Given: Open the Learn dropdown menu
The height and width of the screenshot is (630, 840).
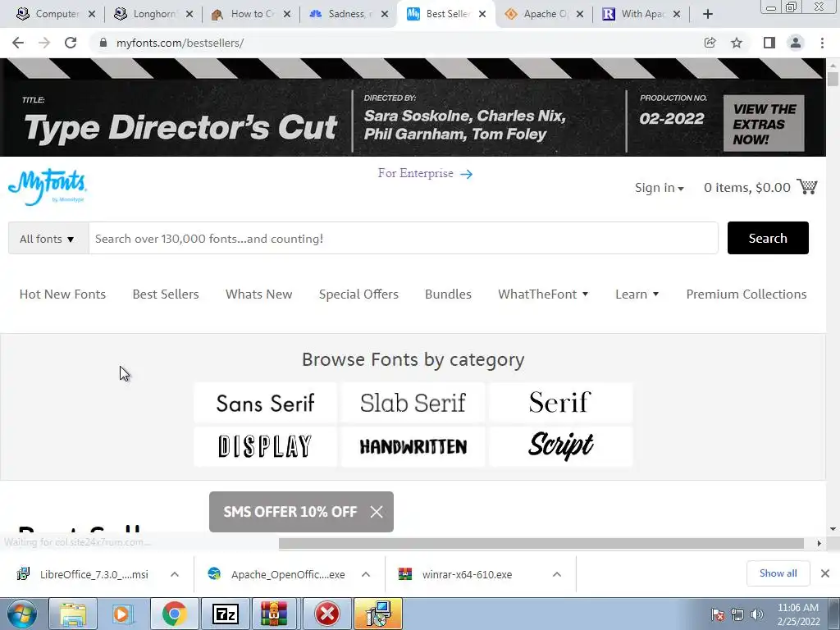Looking at the screenshot, I should click(x=637, y=294).
